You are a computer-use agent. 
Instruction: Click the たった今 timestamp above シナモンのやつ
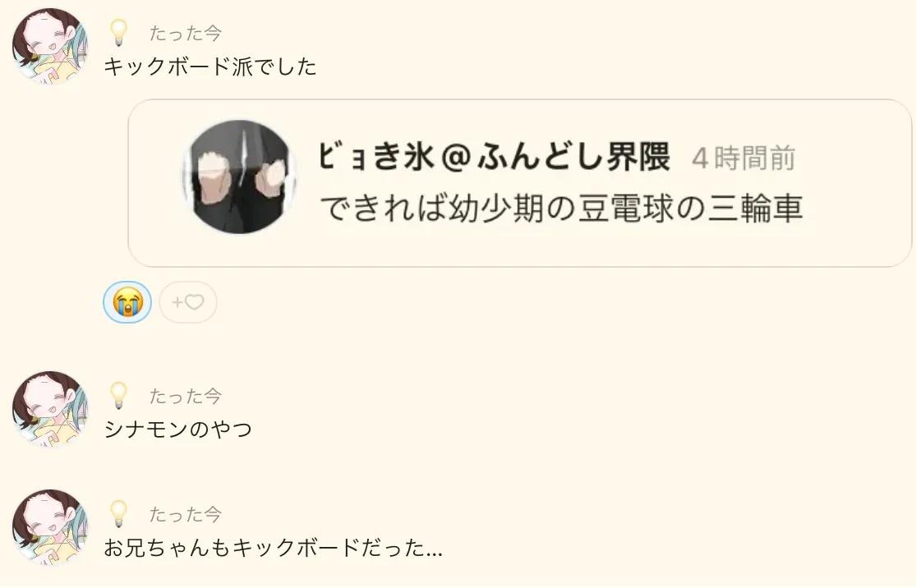click(186, 397)
